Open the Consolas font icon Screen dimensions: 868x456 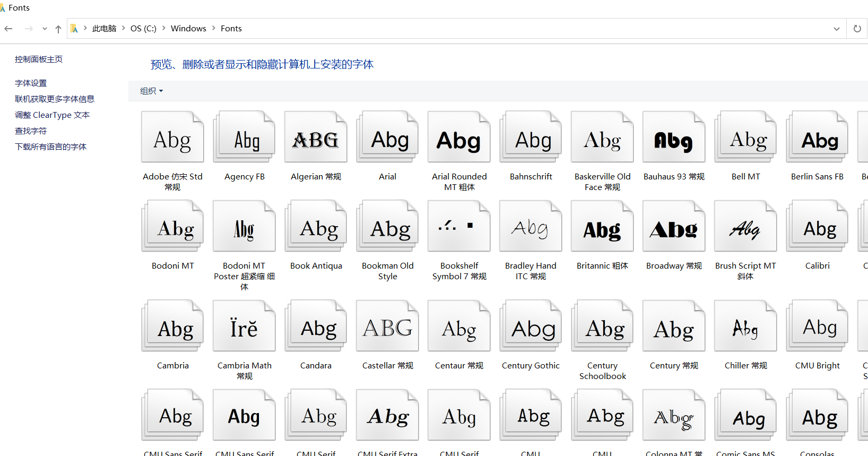point(817,415)
